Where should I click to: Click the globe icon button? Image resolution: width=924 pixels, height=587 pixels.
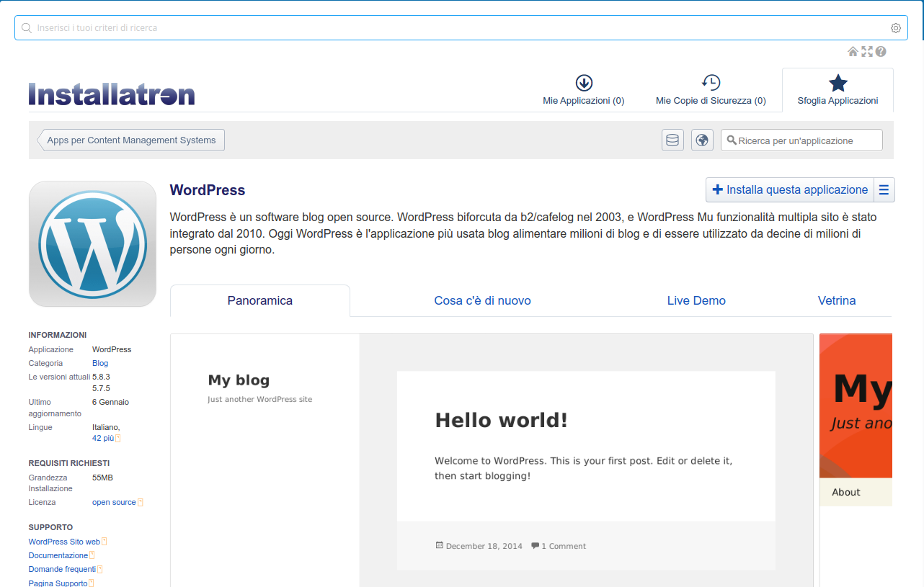702,140
